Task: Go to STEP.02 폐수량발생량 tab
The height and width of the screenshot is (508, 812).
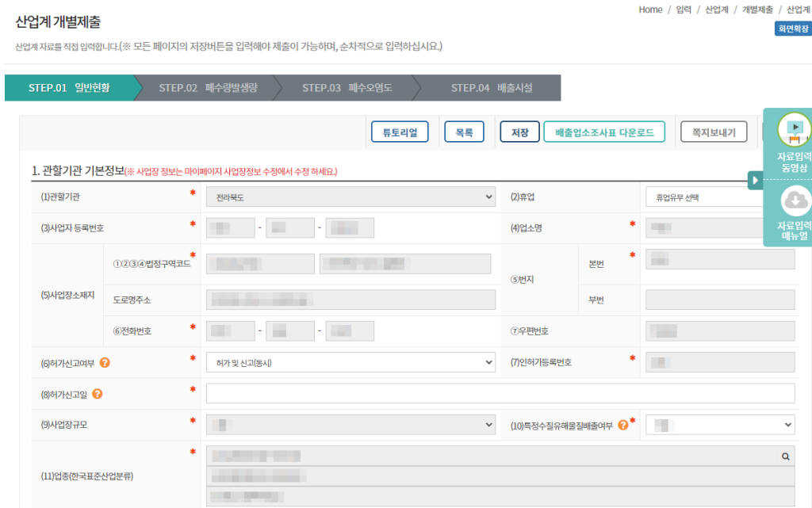Action: (209, 88)
